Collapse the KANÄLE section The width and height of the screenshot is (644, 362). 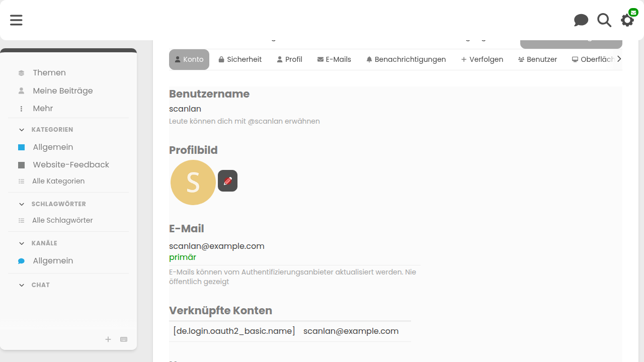pyautogui.click(x=22, y=243)
